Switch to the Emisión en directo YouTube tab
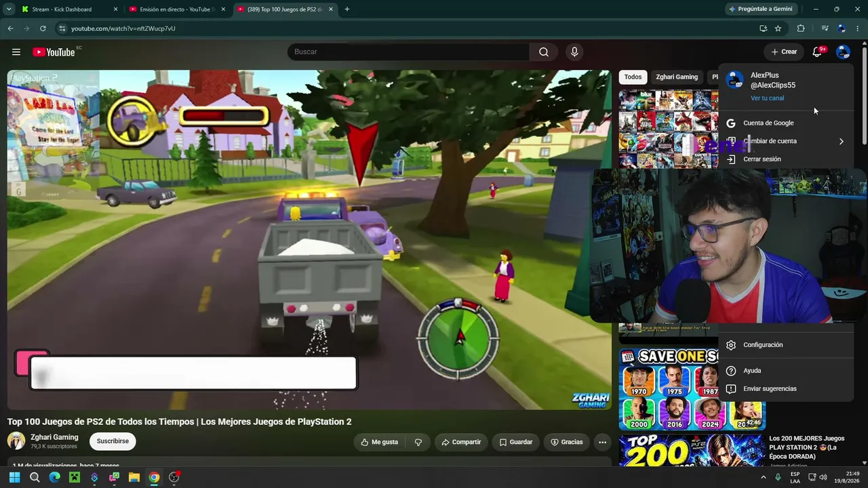This screenshot has height=488, width=868. (x=176, y=9)
